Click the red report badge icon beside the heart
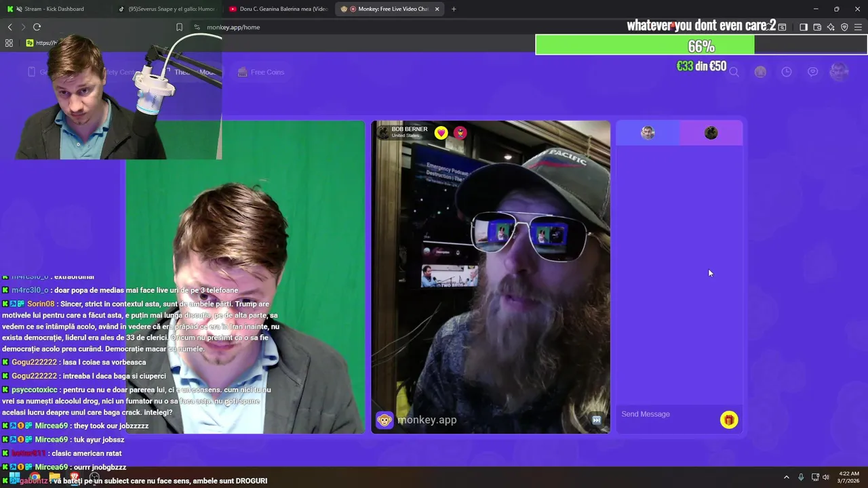 tap(460, 133)
